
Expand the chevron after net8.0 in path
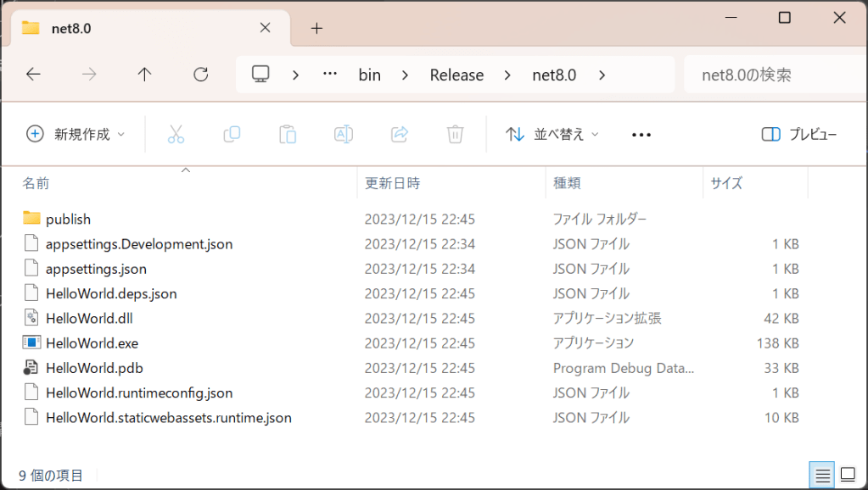pos(602,75)
